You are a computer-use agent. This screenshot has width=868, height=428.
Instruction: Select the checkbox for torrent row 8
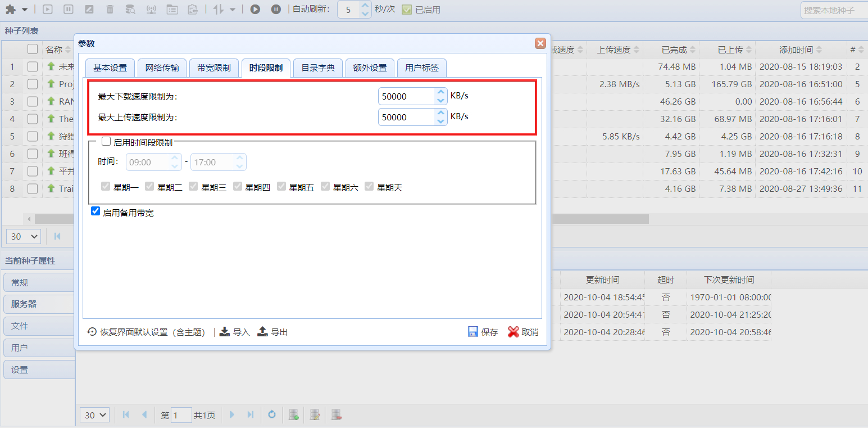point(33,188)
